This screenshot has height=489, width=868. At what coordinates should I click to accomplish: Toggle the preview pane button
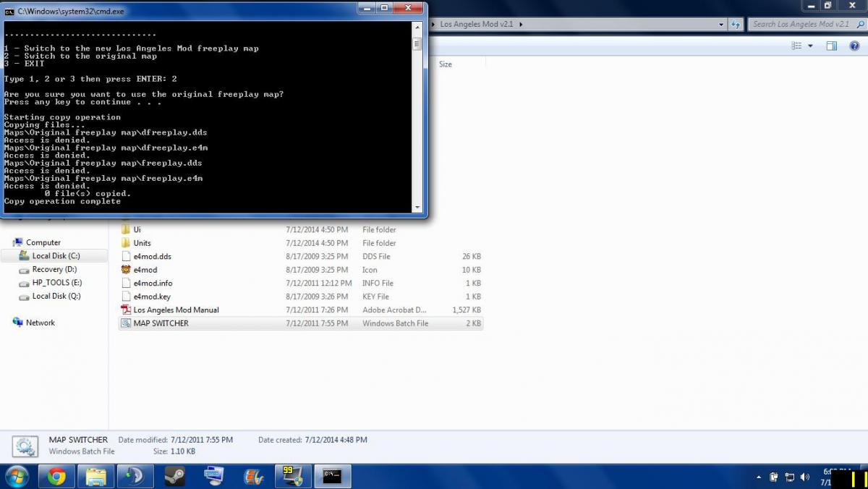(832, 46)
